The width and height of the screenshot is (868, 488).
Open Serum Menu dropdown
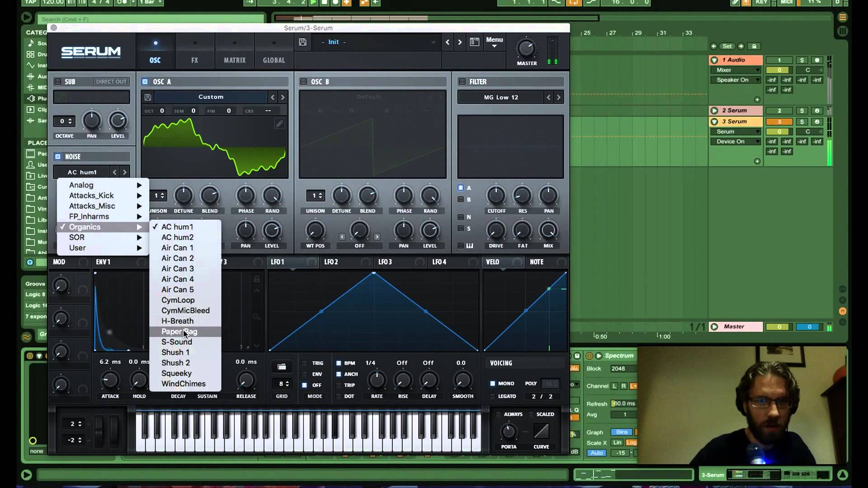(x=494, y=42)
